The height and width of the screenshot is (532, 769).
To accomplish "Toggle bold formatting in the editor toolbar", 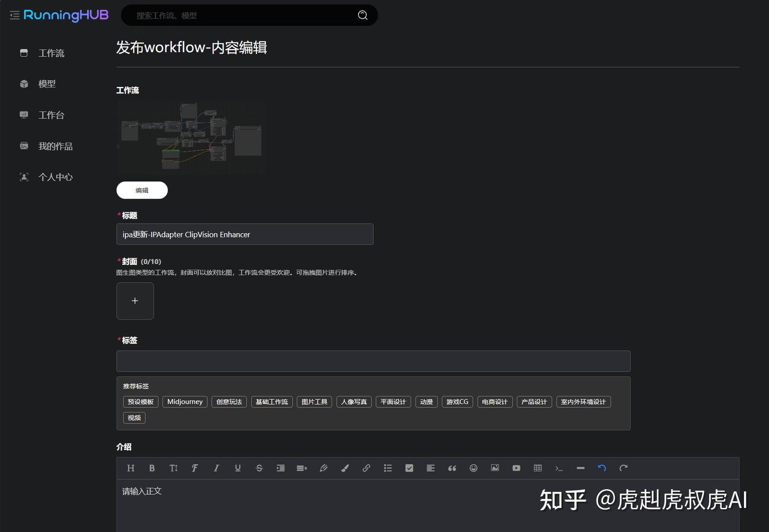I will [152, 468].
